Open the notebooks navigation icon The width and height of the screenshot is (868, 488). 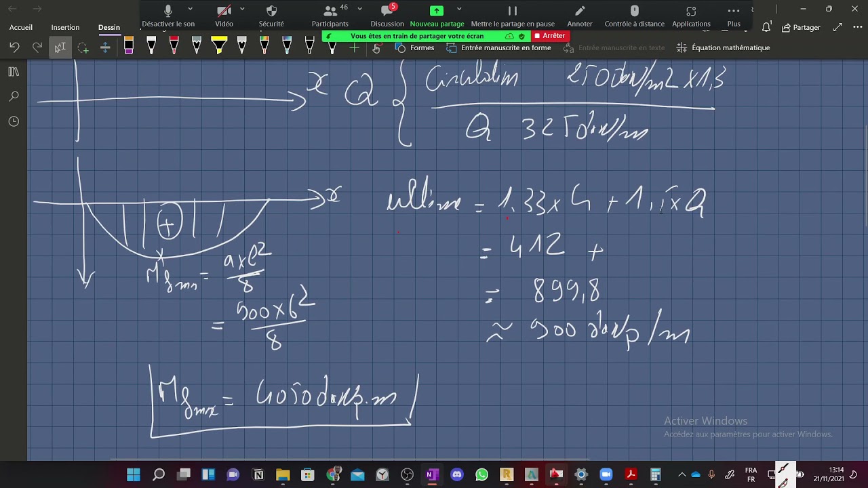coord(14,71)
